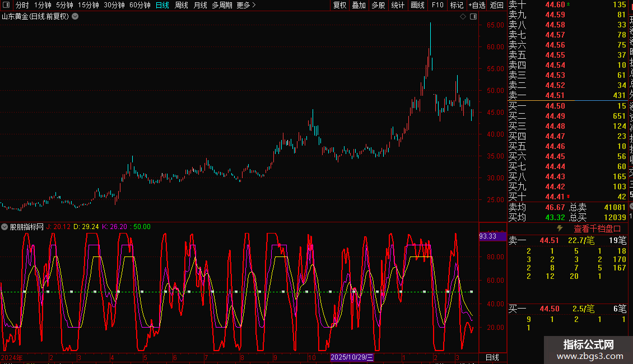The width and height of the screenshot is (633, 364).
Task: Click the 卖均 value 46.67
Action: click(555, 207)
